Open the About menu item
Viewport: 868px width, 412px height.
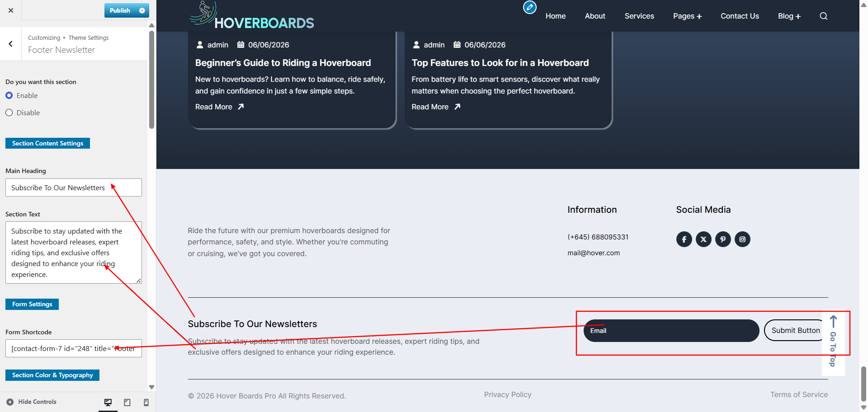coord(595,16)
